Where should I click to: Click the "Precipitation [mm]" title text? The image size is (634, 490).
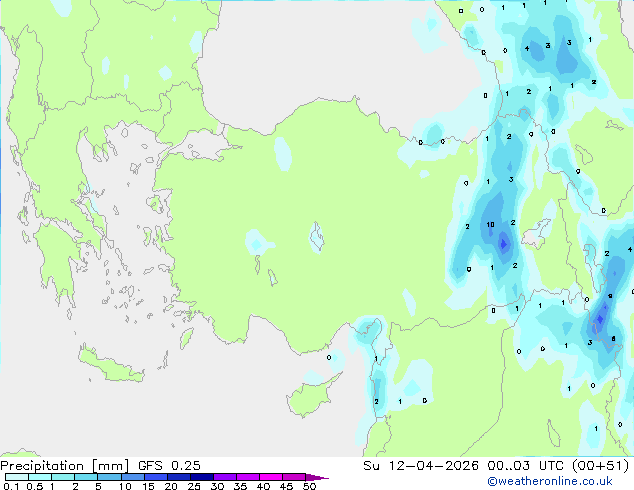click(x=65, y=466)
